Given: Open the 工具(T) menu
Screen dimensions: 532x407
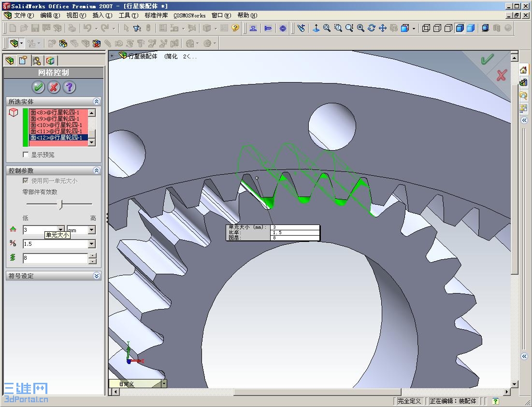Looking at the screenshot, I should 129,15.
